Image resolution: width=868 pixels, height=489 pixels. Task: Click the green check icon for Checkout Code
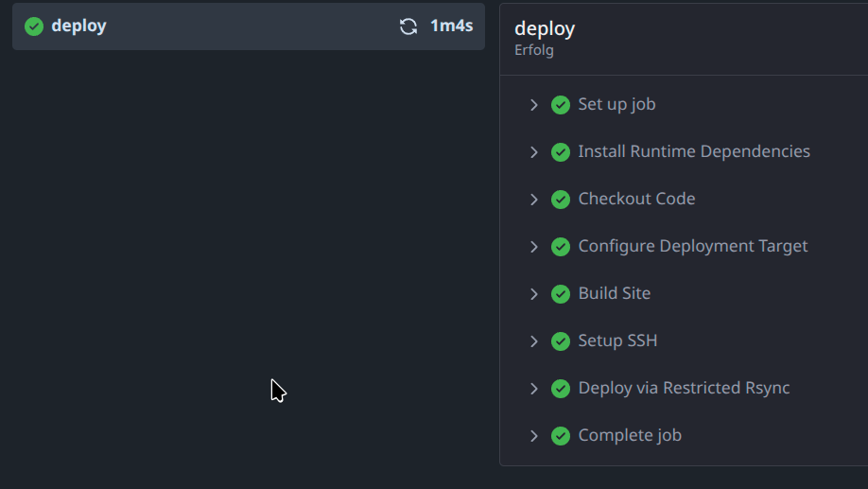[561, 200]
